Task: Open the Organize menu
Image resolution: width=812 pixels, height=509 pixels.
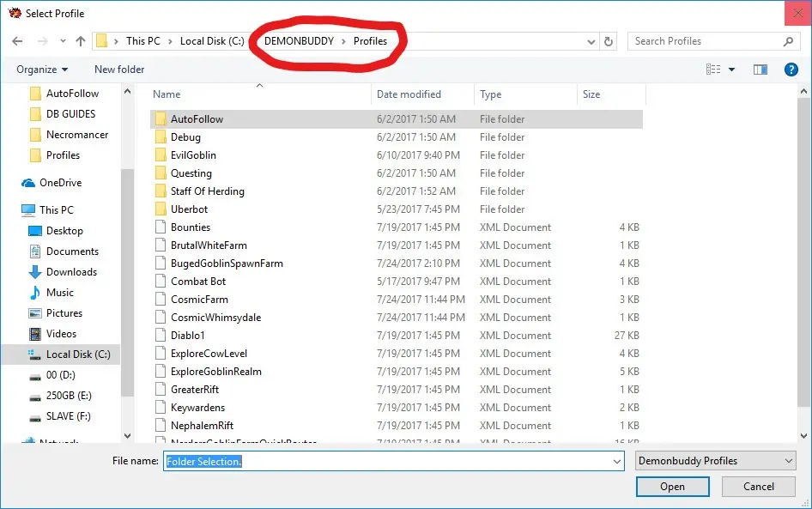Action: click(x=42, y=70)
